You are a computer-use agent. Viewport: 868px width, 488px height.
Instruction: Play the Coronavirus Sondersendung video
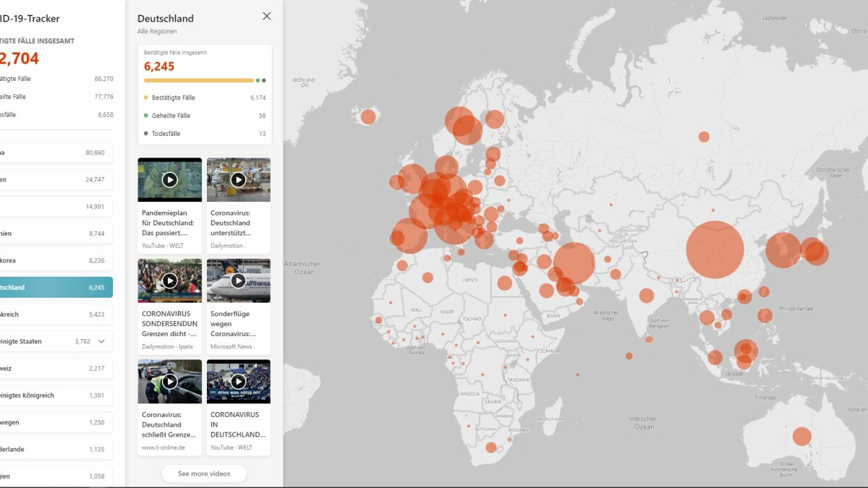[x=170, y=281]
